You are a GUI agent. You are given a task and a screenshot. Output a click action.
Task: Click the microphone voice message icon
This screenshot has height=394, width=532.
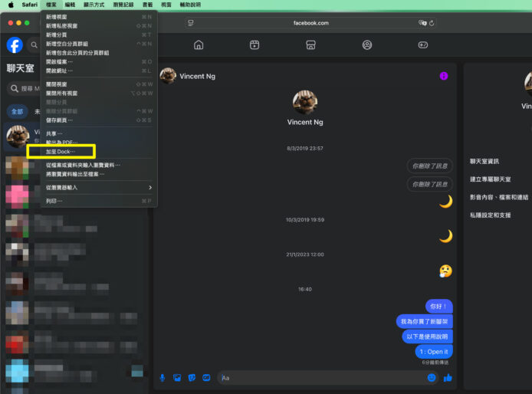click(x=163, y=377)
